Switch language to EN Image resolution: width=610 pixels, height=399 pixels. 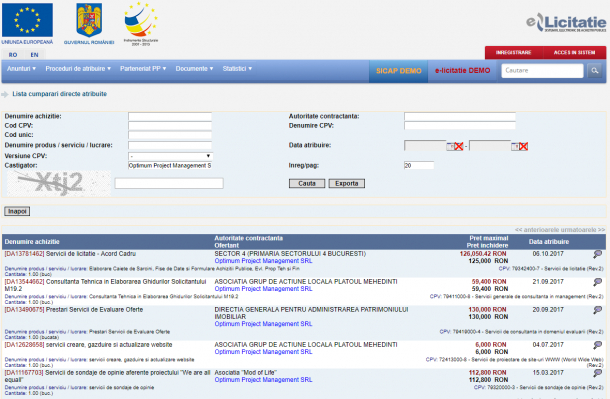click(x=34, y=55)
